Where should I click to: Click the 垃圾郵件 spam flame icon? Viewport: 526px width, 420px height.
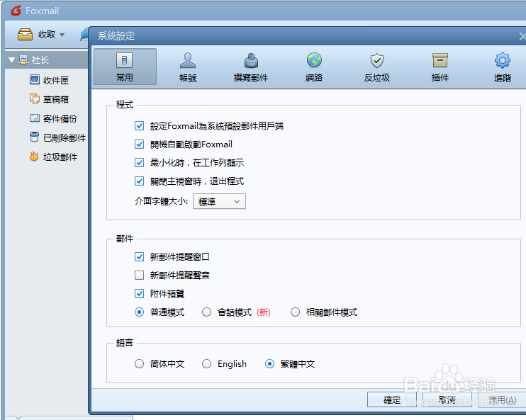tap(34, 156)
